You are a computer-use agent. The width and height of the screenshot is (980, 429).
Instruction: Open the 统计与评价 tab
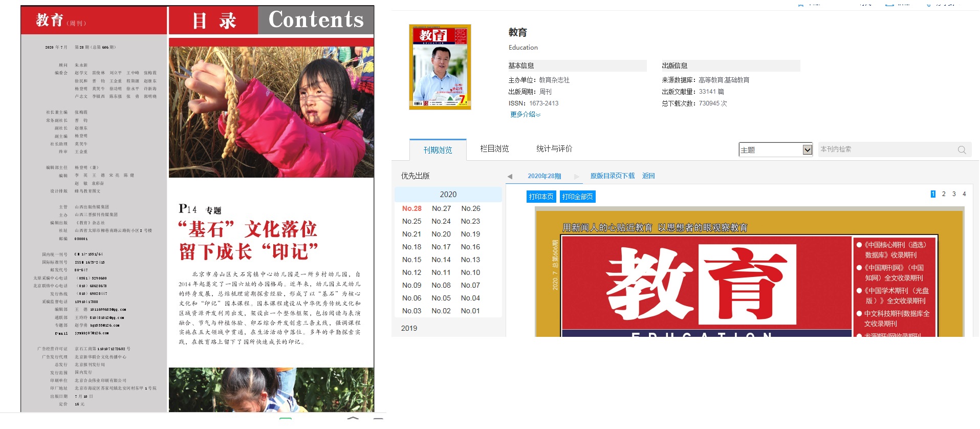click(554, 149)
